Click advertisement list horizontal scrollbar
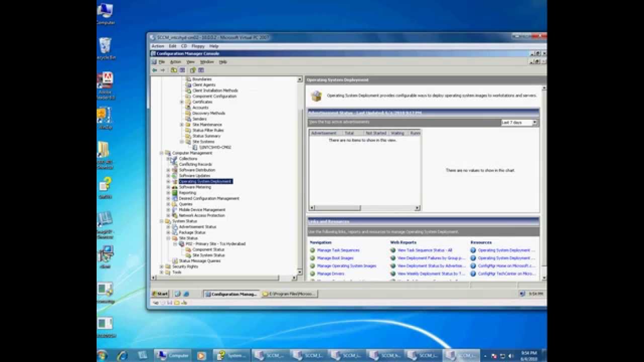Image resolution: width=644 pixels, height=362 pixels. tap(364, 208)
